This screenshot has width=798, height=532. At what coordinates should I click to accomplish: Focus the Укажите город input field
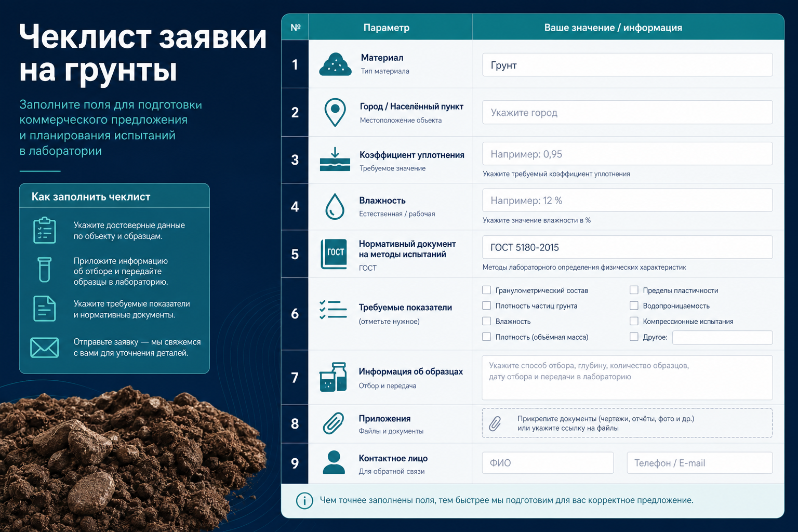coord(628,112)
